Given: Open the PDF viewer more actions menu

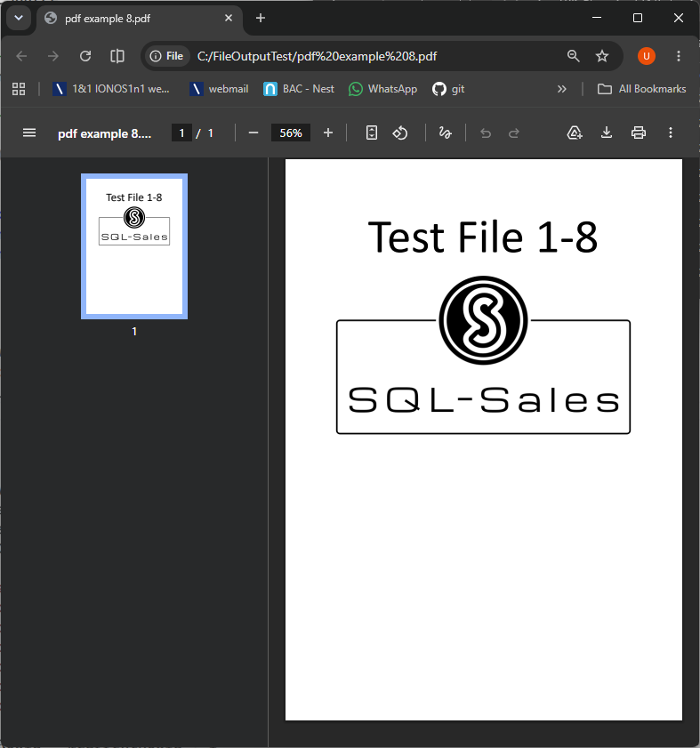Looking at the screenshot, I should pos(671,133).
